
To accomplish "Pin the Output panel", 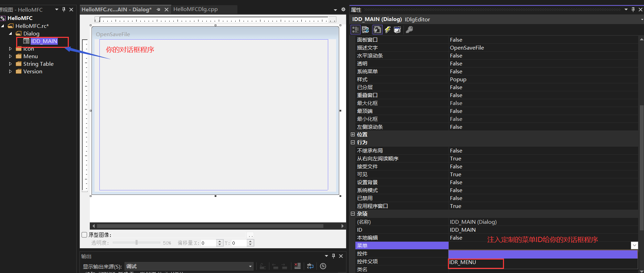I will click(333, 256).
